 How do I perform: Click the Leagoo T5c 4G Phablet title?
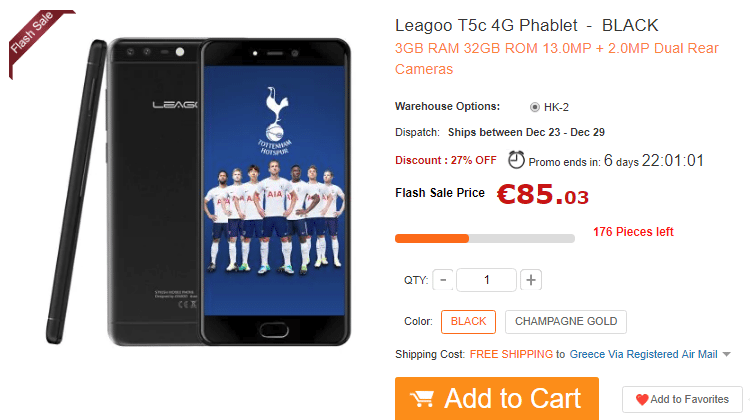(527, 25)
